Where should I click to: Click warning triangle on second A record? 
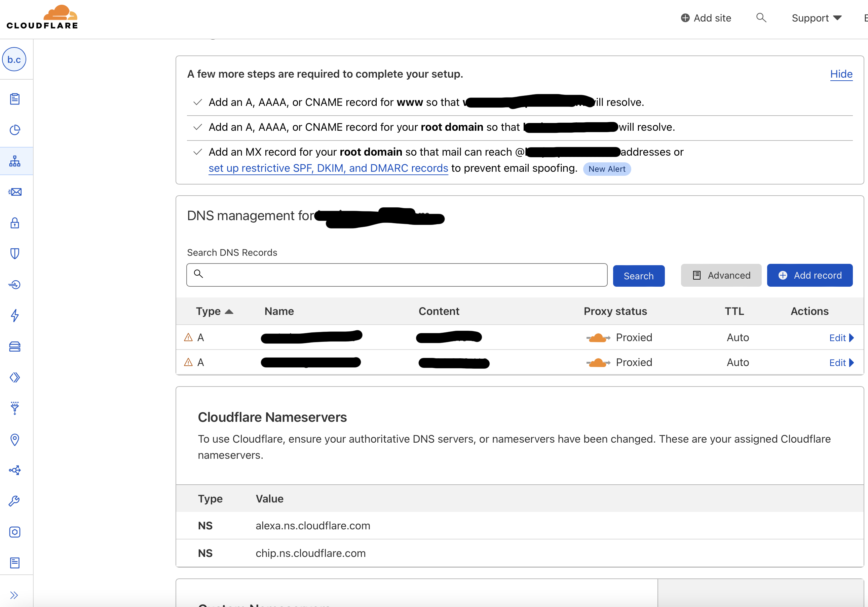188,362
